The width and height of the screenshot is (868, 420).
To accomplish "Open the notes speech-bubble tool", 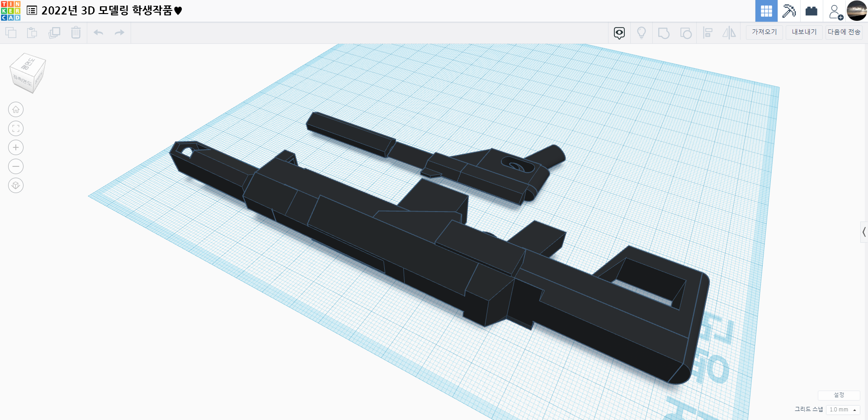I will pyautogui.click(x=619, y=33).
